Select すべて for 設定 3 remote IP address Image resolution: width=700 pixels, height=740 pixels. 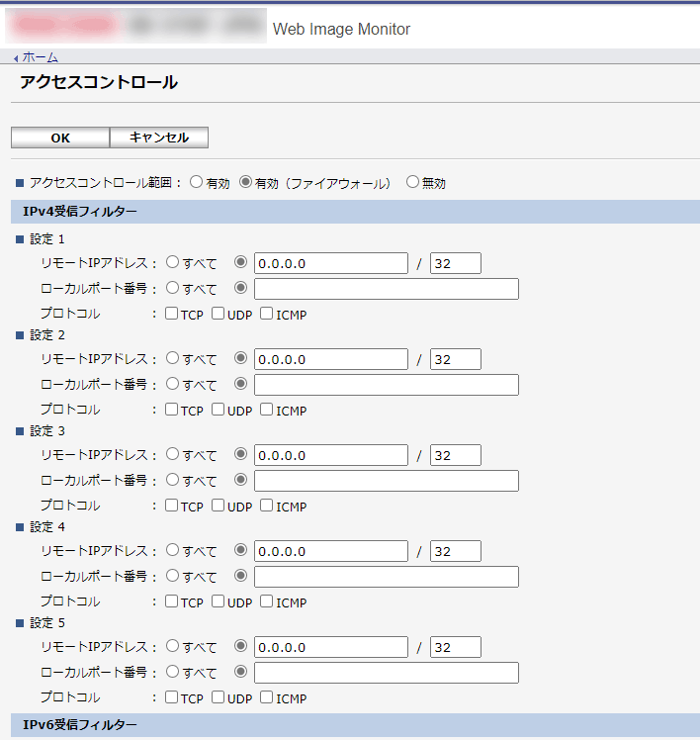click(x=173, y=454)
